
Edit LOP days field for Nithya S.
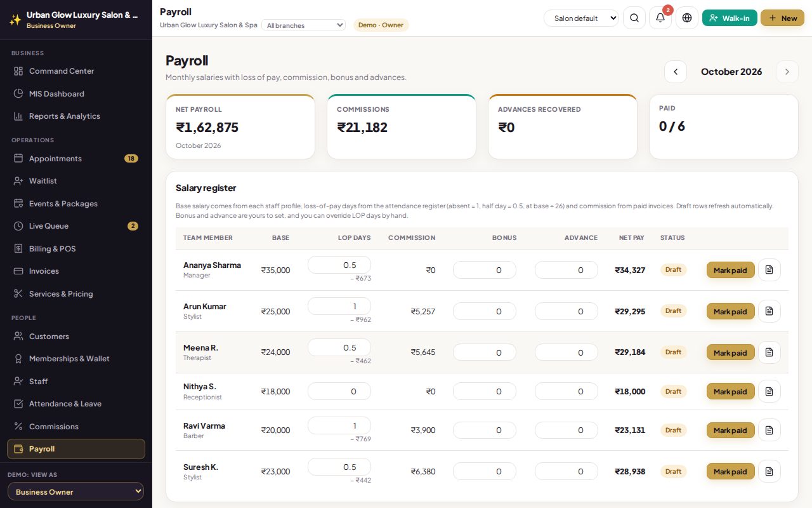click(x=339, y=391)
